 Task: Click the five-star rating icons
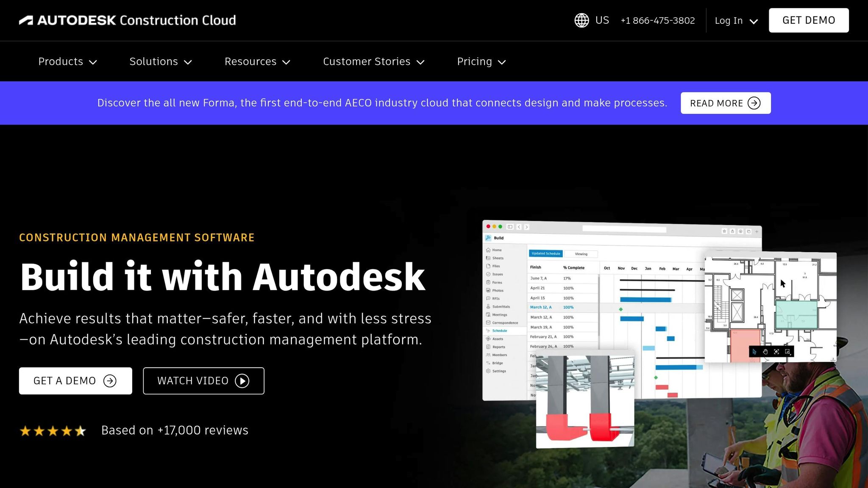click(53, 431)
